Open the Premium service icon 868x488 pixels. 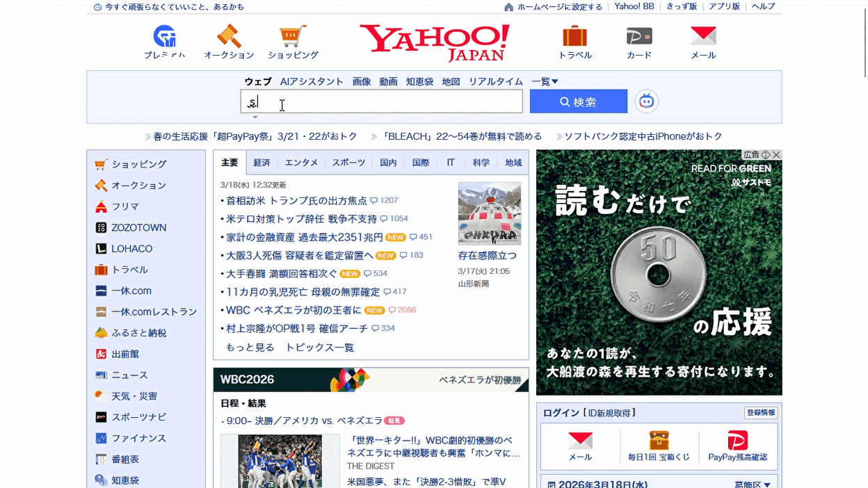point(165,36)
